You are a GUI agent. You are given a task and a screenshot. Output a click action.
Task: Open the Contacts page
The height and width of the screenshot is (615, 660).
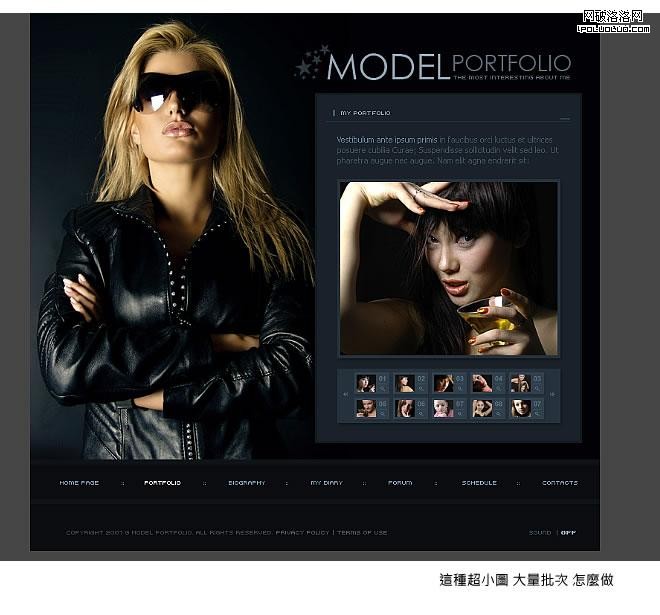(x=559, y=483)
